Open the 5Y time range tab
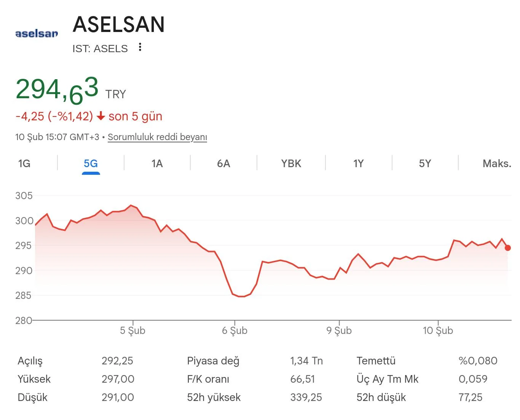 coord(425,164)
